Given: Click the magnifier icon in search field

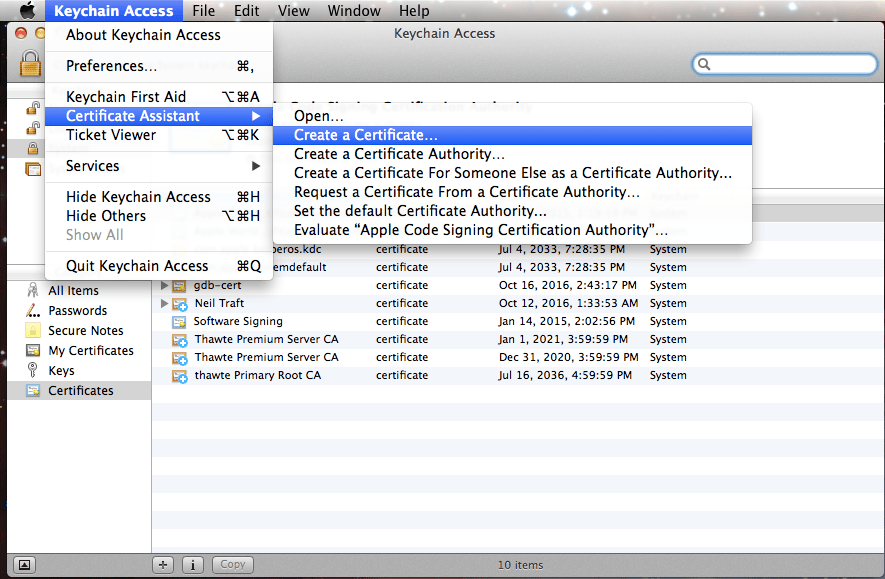Looking at the screenshot, I should (704, 64).
